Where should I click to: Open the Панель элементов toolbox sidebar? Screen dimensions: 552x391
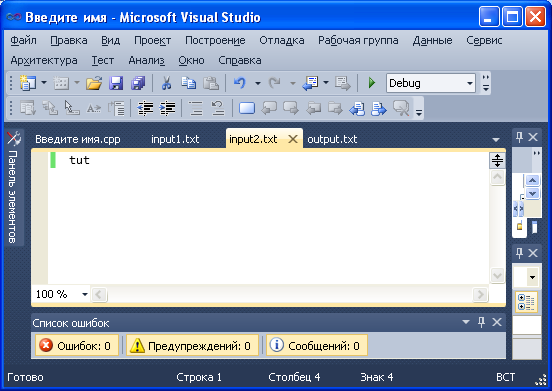pos(14,188)
